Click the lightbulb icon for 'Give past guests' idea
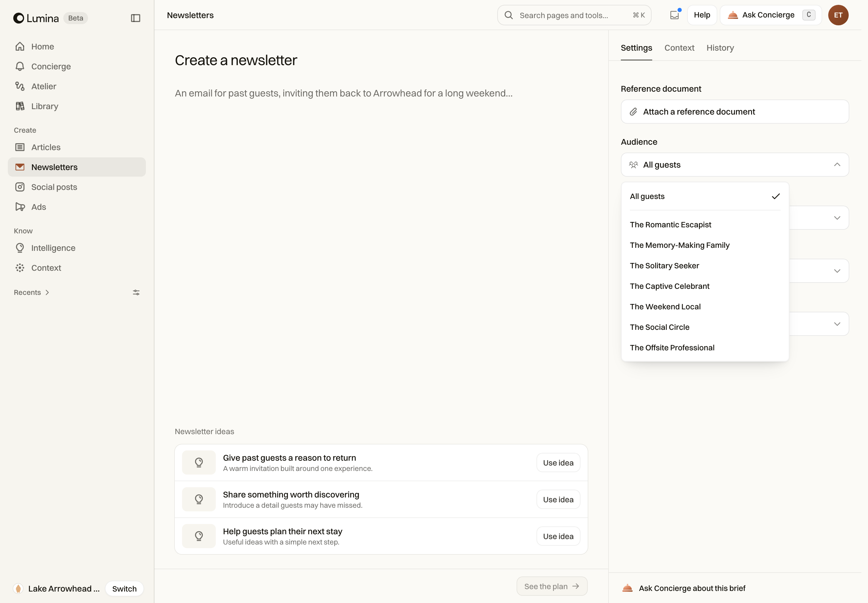Viewport: 868px width, 603px height. [x=199, y=463]
